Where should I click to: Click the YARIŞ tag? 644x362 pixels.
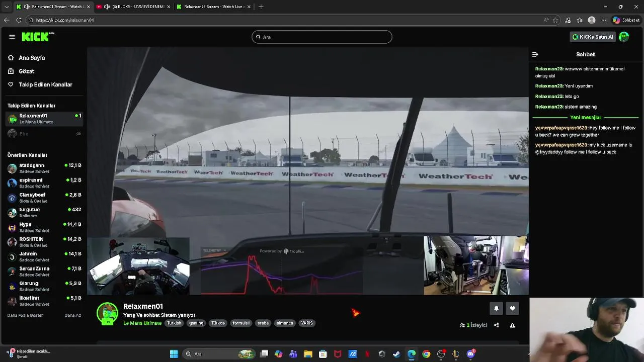point(307,323)
